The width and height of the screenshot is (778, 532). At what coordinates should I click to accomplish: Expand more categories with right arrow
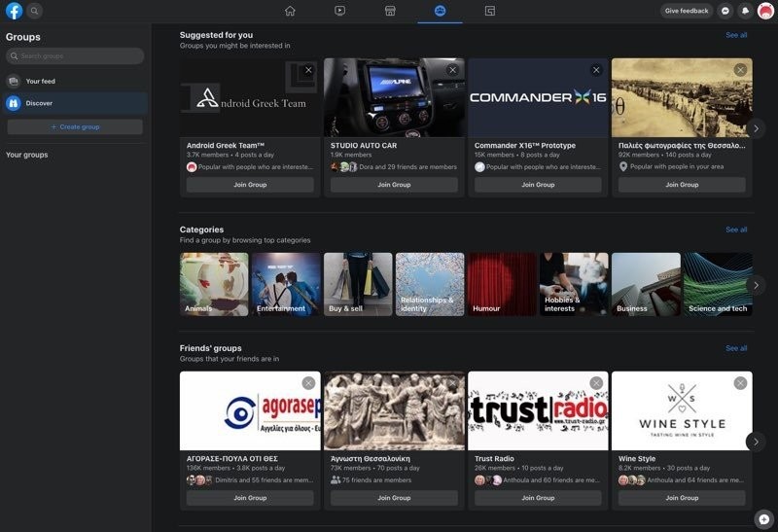pos(756,285)
